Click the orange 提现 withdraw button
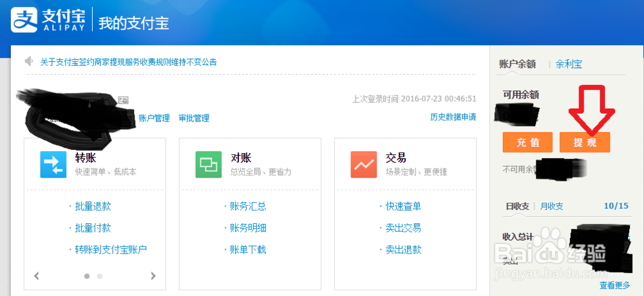The width and height of the screenshot is (644, 296). (x=585, y=142)
